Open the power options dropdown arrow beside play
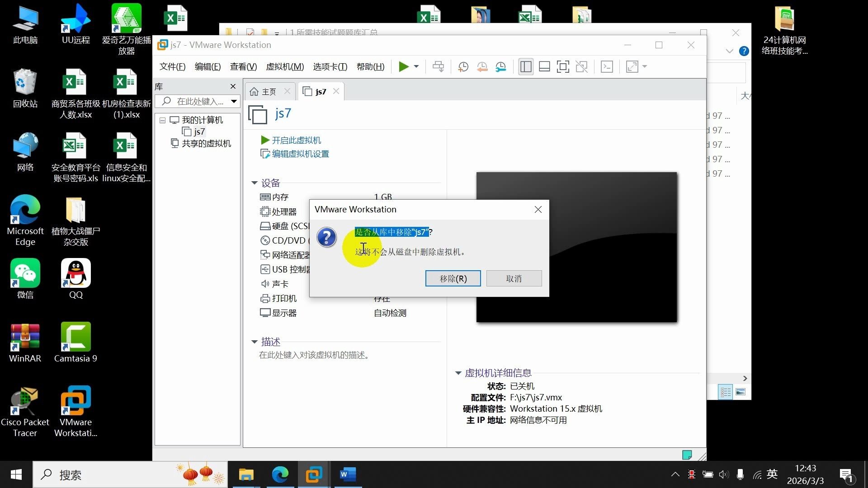The width and height of the screenshot is (868, 488). pos(416,67)
